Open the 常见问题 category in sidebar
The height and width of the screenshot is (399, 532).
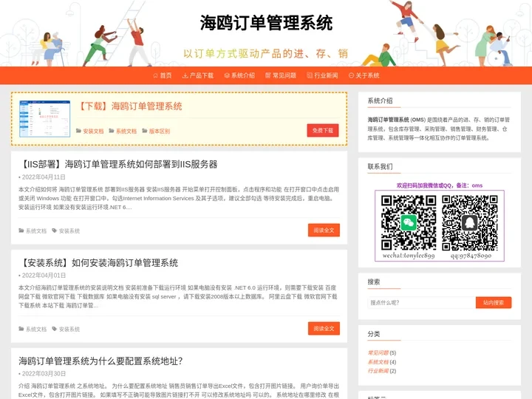click(x=378, y=353)
